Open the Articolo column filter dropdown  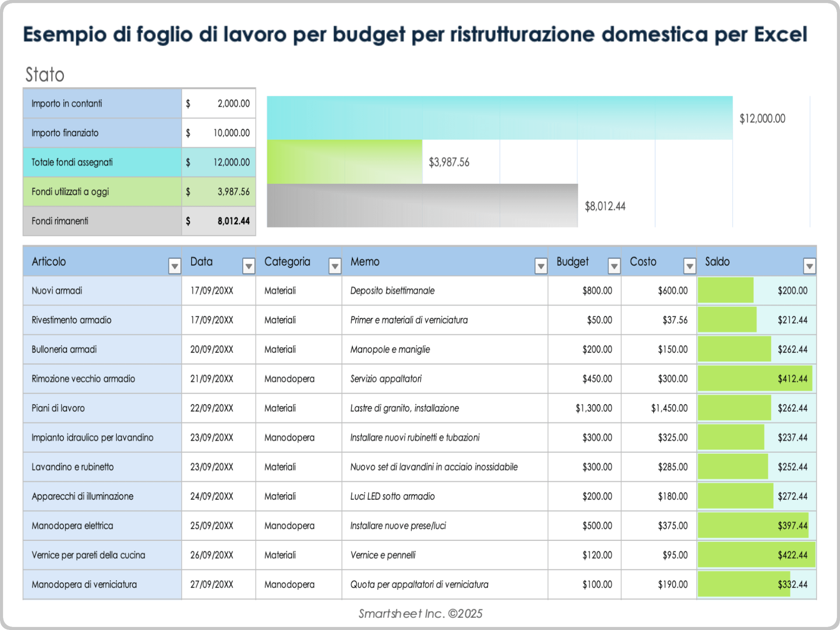point(175,266)
